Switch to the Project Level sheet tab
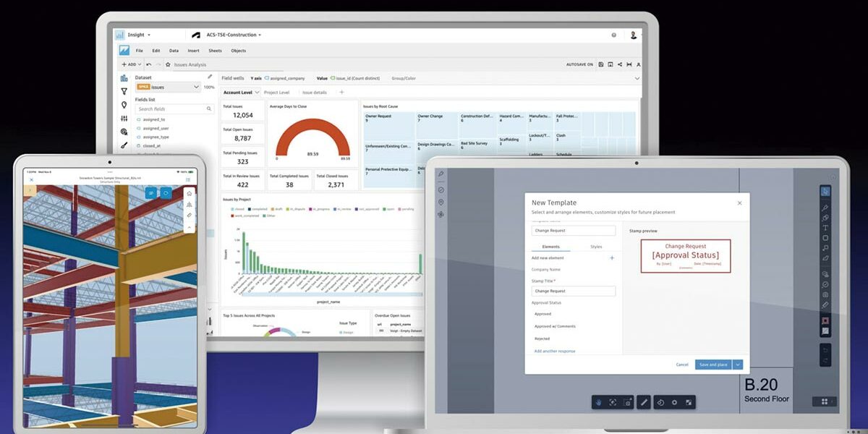 276,93
